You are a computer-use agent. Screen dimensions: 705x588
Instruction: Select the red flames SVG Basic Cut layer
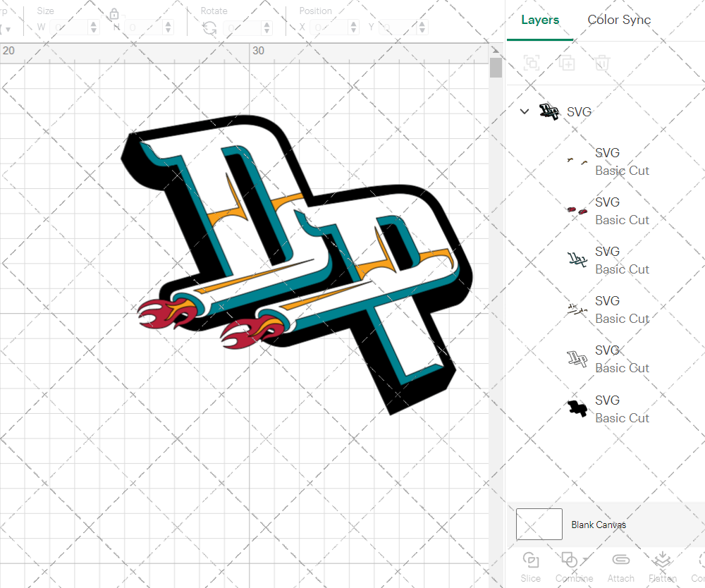[x=608, y=211]
